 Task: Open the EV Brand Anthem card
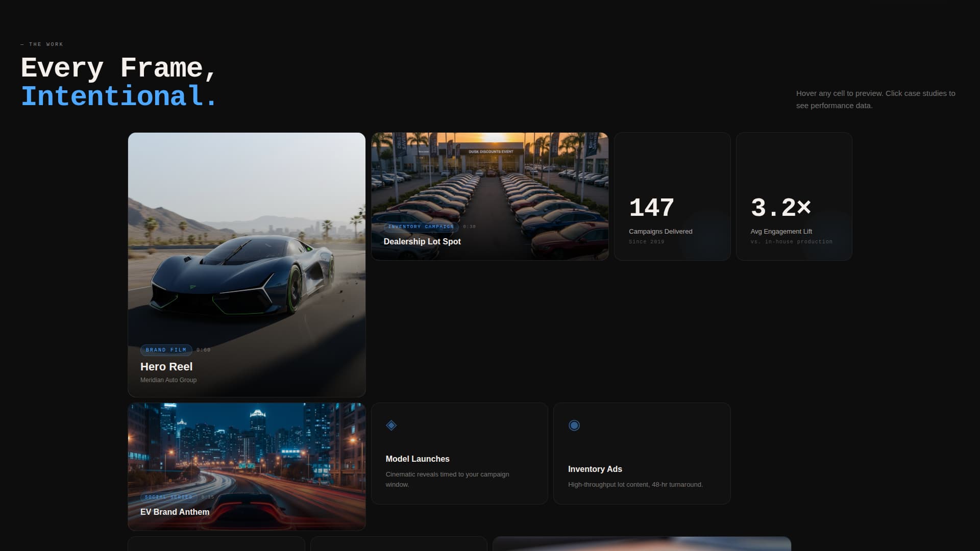click(x=247, y=467)
